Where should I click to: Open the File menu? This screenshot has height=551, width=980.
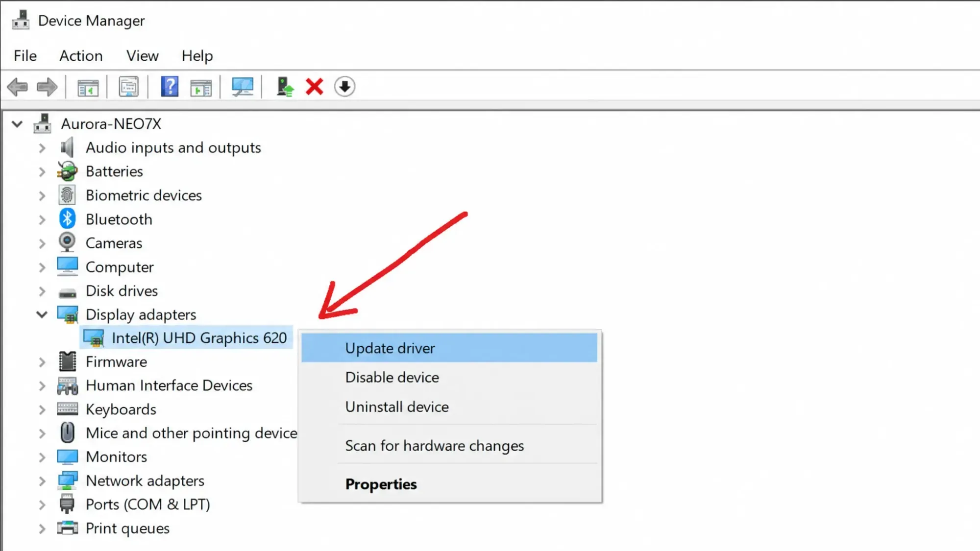[x=25, y=56]
